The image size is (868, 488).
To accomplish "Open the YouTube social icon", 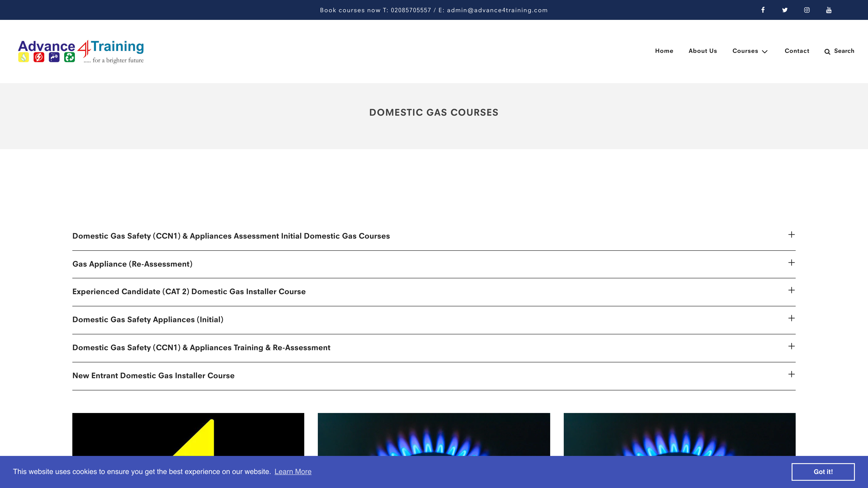I will tap(829, 10).
